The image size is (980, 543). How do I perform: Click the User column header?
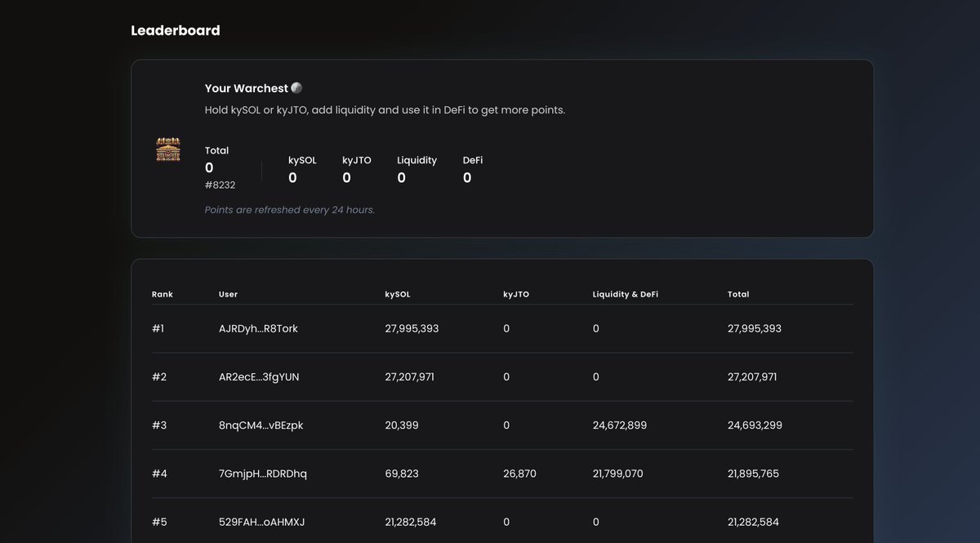[229, 294]
